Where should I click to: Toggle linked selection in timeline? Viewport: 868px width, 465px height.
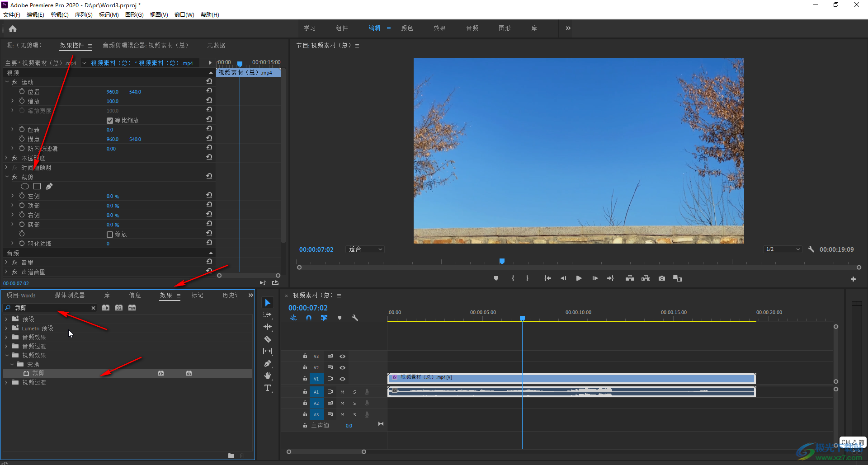tap(324, 318)
